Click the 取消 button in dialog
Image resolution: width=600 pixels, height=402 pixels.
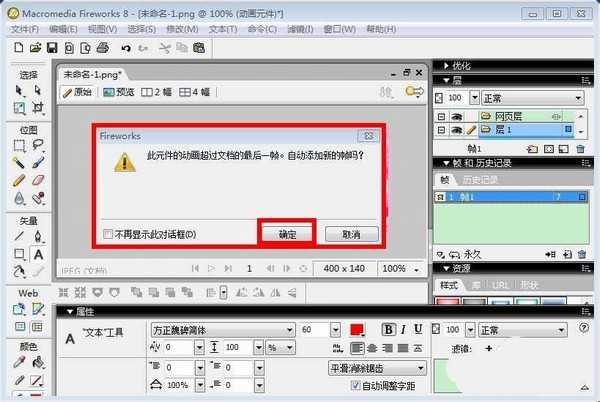point(351,233)
